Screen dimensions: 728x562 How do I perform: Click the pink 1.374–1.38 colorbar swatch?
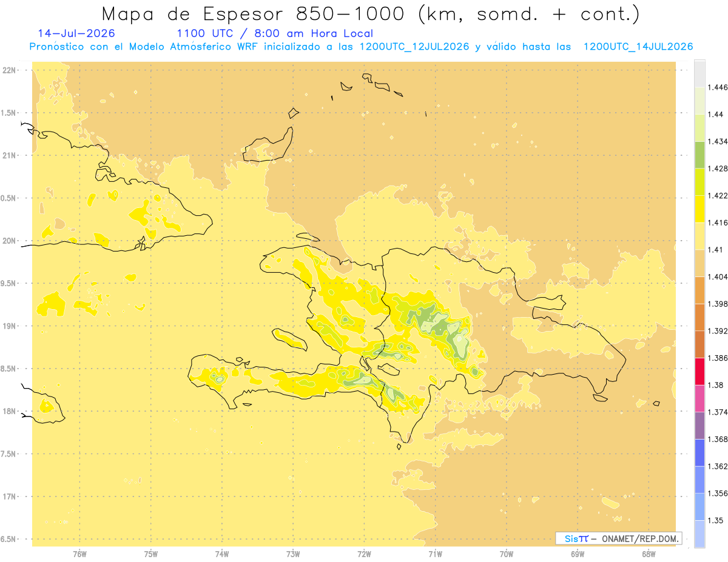(699, 398)
